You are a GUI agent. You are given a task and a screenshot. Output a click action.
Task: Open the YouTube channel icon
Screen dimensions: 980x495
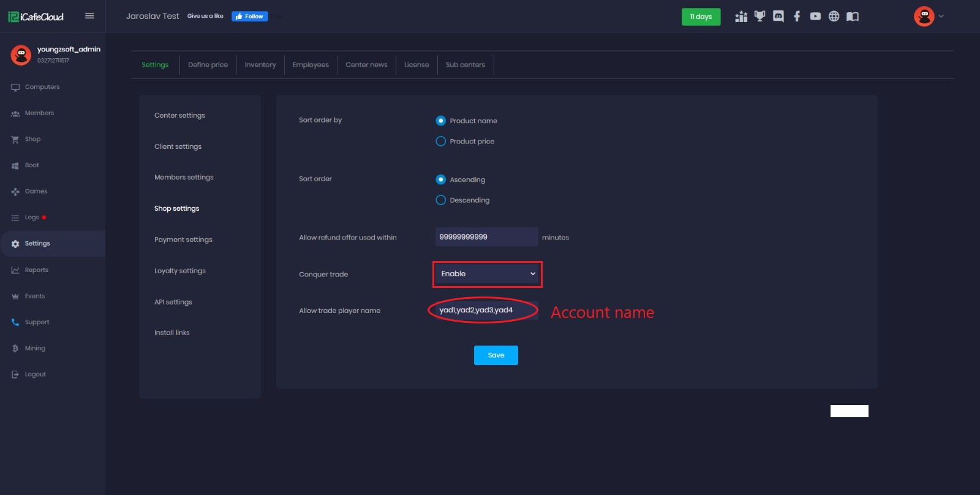(815, 17)
